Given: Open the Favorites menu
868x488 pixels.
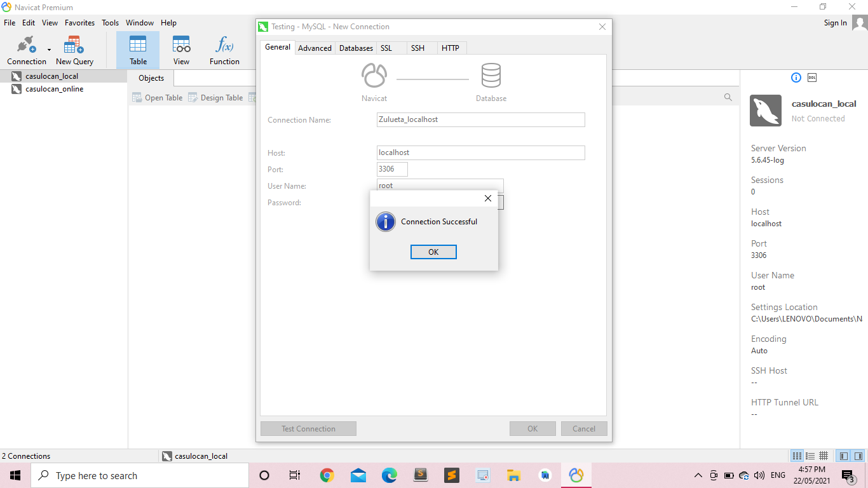Looking at the screenshot, I should pyautogui.click(x=79, y=23).
